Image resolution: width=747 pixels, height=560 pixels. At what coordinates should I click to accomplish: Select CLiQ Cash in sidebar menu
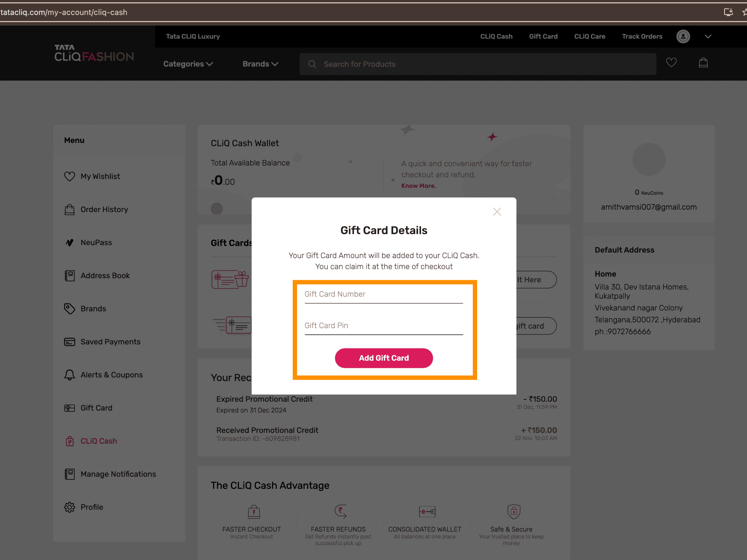click(x=99, y=441)
